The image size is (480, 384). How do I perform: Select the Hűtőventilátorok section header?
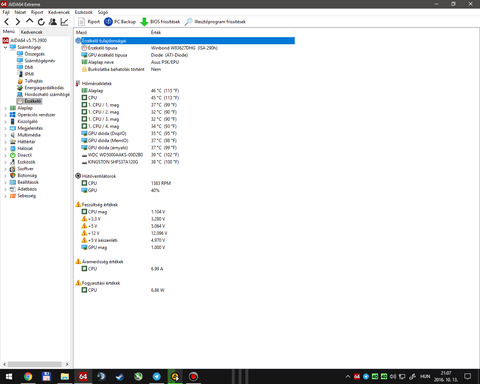99,176
